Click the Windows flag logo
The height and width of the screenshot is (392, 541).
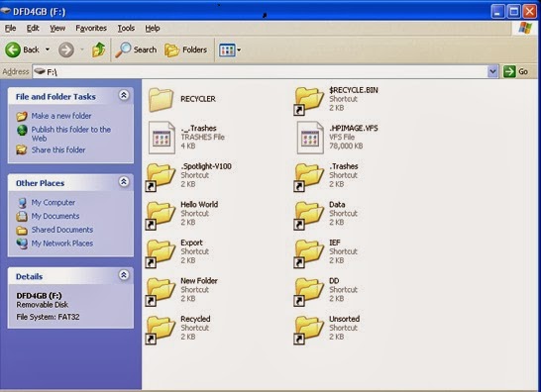pyautogui.click(x=525, y=29)
